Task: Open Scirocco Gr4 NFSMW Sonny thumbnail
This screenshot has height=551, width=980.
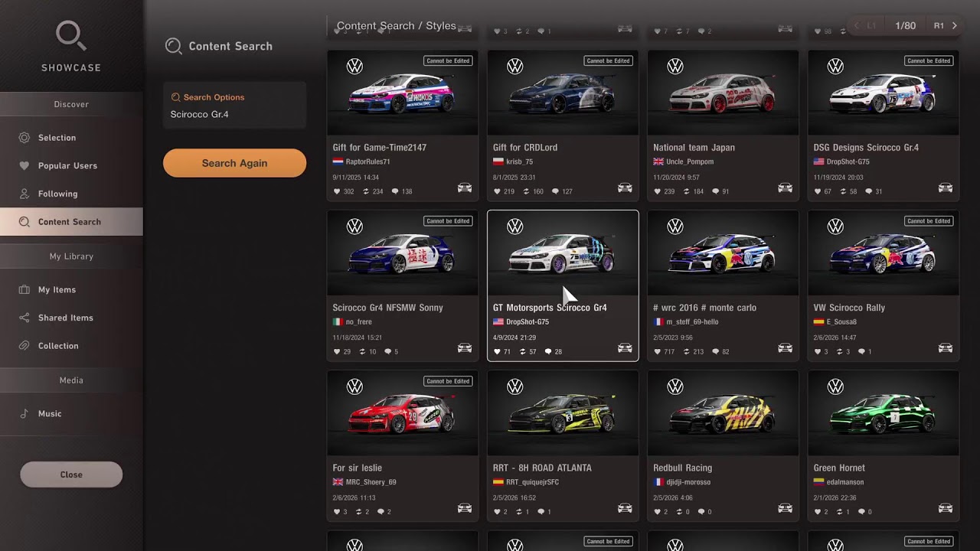Action: pyautogui.click(x=402, y=253)
